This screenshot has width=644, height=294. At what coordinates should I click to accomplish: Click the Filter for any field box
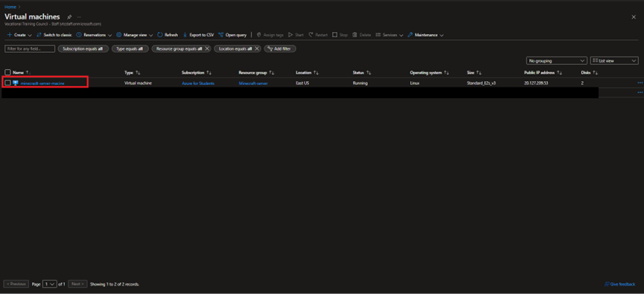click(x=30, y=49)
